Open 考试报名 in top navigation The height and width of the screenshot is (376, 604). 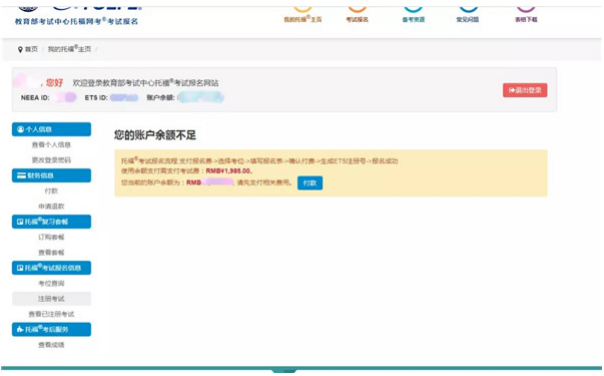coord(357,19)
